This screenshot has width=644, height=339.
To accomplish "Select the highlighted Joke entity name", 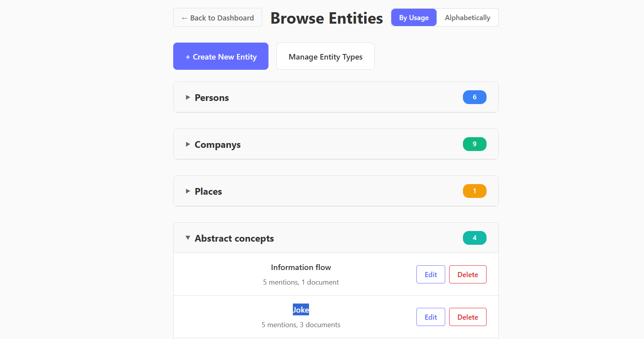I will 301,310.
